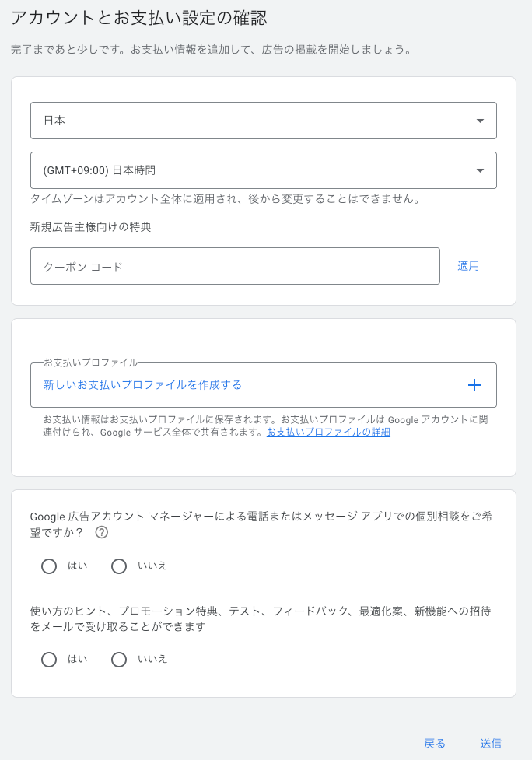The width and height of the screenshot is (532, 760).
Task: Select はい to receive tips by email
Action: [49, 659]
